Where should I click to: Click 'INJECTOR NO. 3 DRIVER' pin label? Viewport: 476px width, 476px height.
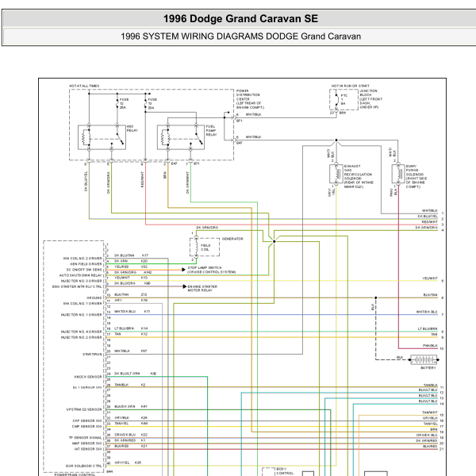(82, 281)
